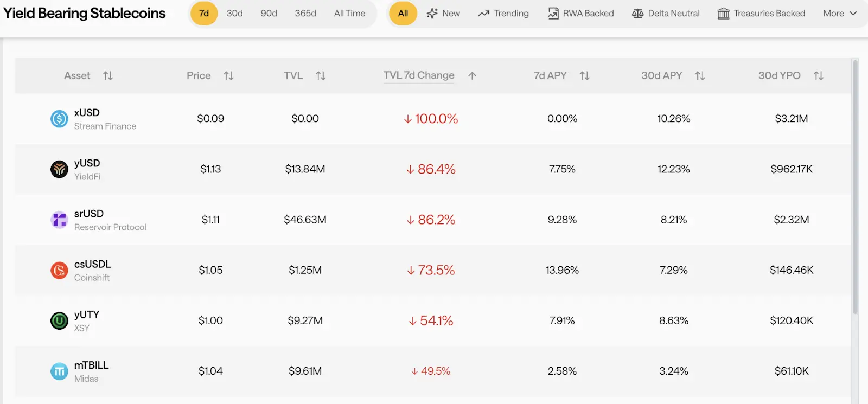This screenshot has width=868, height=404.
Task: Expand the More filters dropdown
Action: (x=839, y=14)
